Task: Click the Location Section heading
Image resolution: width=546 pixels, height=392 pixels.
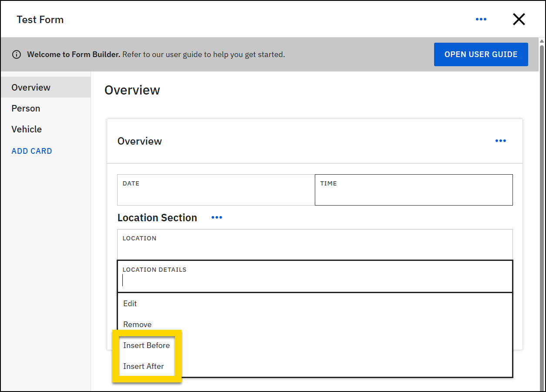Action: click(157, 217)
